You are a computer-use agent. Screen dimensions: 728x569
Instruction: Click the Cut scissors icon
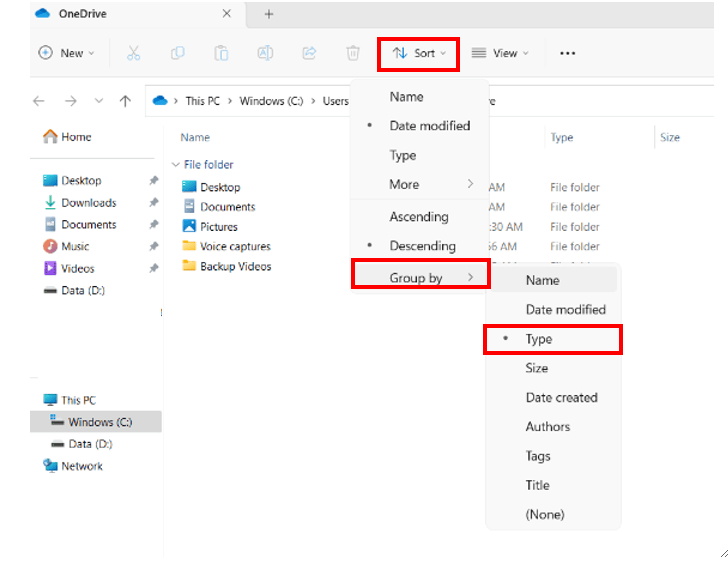coord(133,53)
